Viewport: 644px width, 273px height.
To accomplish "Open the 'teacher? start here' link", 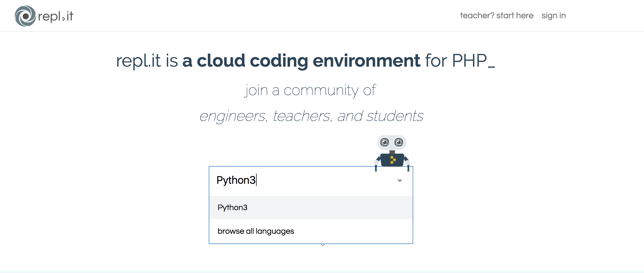I will [497, 16].
